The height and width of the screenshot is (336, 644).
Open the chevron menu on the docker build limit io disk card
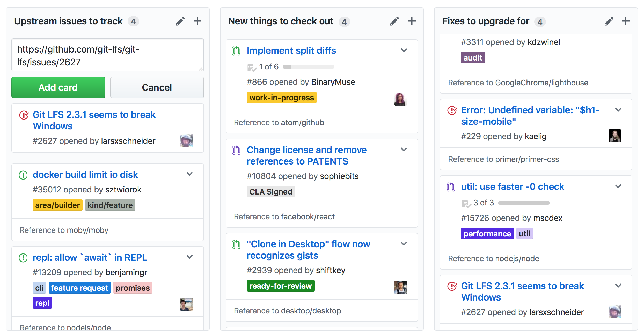190,174
